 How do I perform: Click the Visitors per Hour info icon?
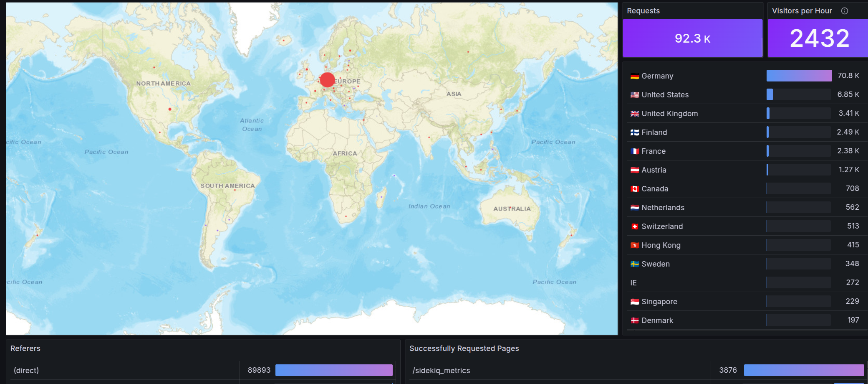tap(844, 11)
